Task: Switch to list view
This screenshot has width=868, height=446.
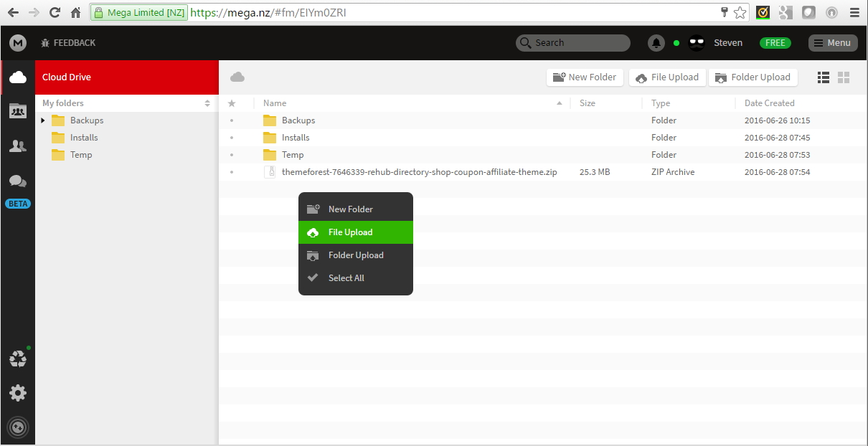Action: 824,77
